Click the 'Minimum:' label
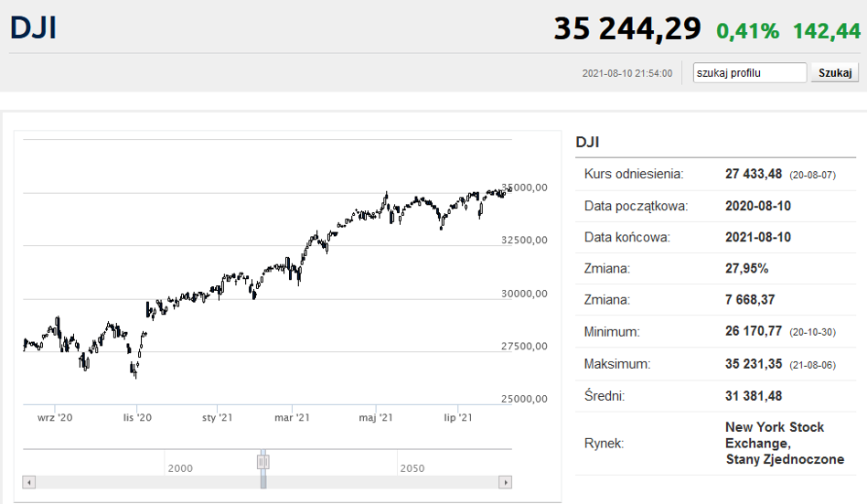Screen dimensions: 867x504 612,332
